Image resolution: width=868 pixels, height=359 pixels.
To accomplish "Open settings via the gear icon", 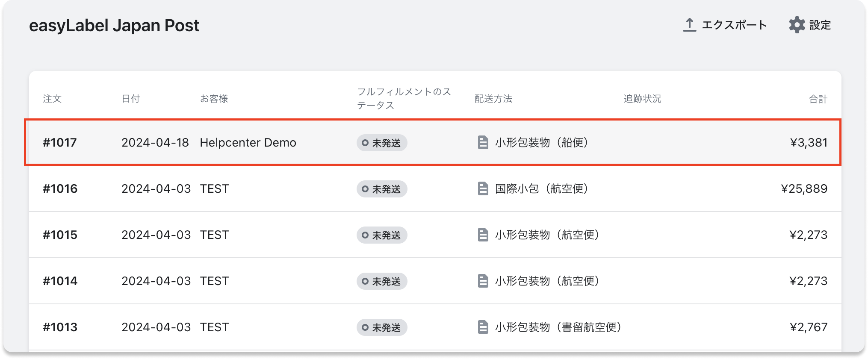I will 796,24.
